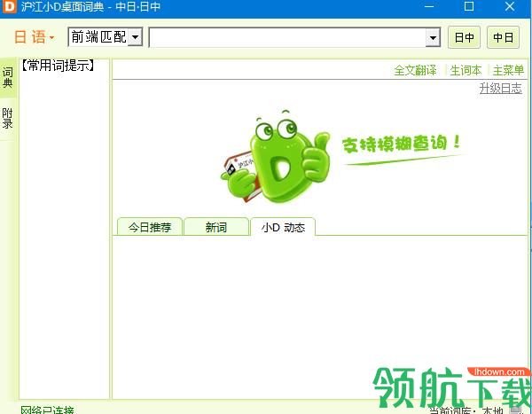Image resolution: width=532 pixels, height=414 pixels.
Task: Expand the 前端匹配 match mode dropdown
Action: pos(136,36)
